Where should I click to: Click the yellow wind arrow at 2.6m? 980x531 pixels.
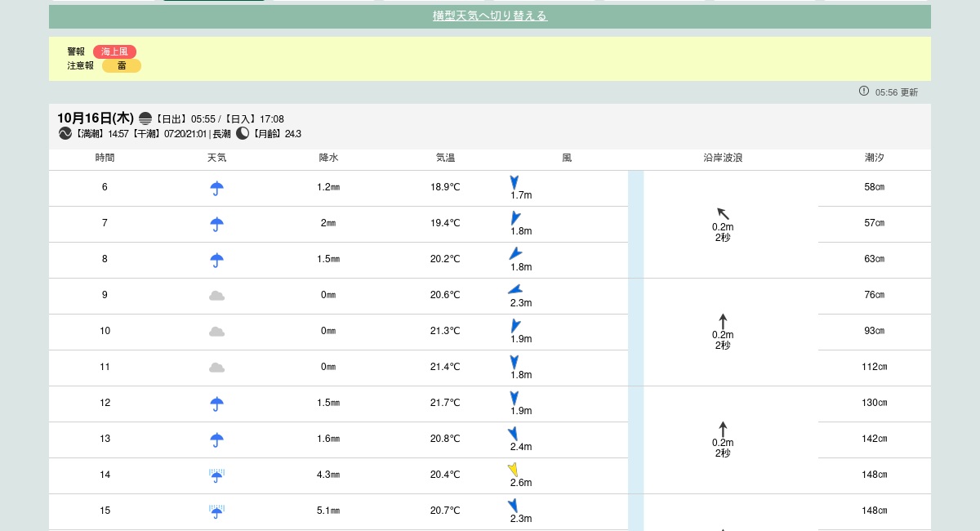click(513, 470)
